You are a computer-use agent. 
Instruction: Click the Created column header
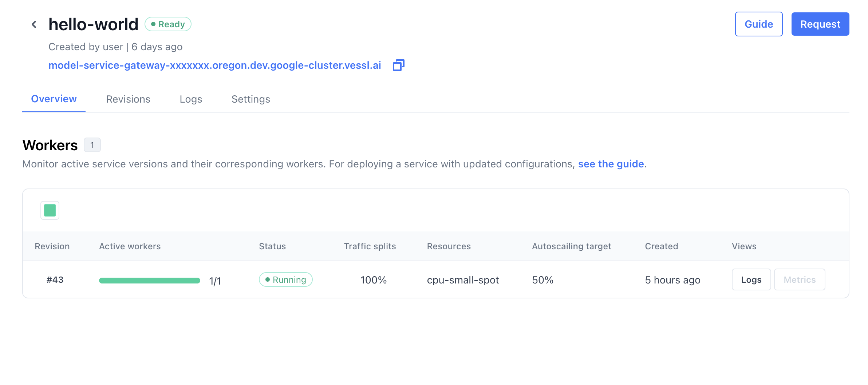point(662,246)
